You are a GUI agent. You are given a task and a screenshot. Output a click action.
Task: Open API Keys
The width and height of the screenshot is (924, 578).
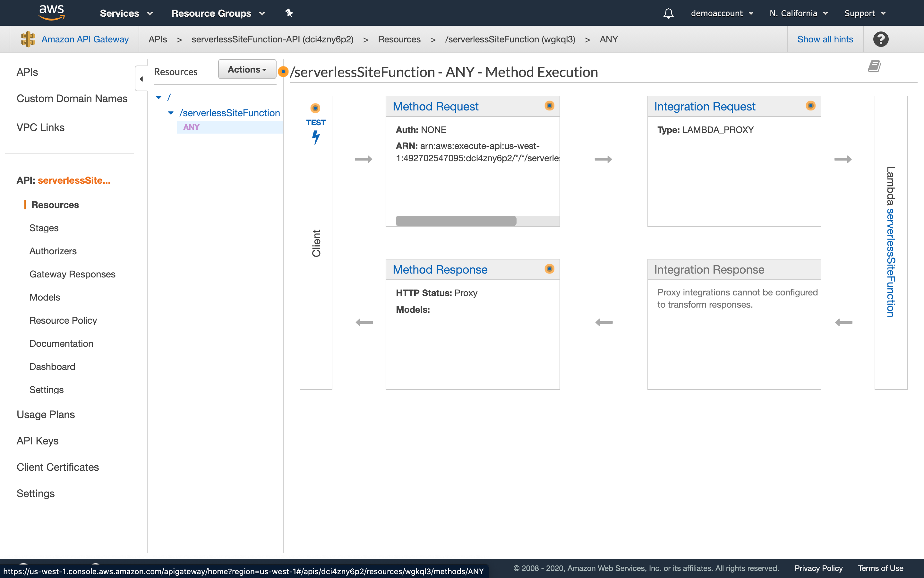(x=38, y=441)
